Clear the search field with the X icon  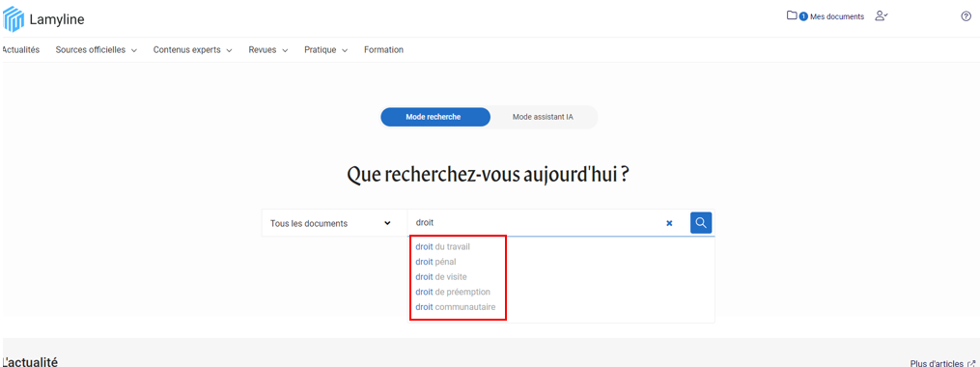pos(669,223)
